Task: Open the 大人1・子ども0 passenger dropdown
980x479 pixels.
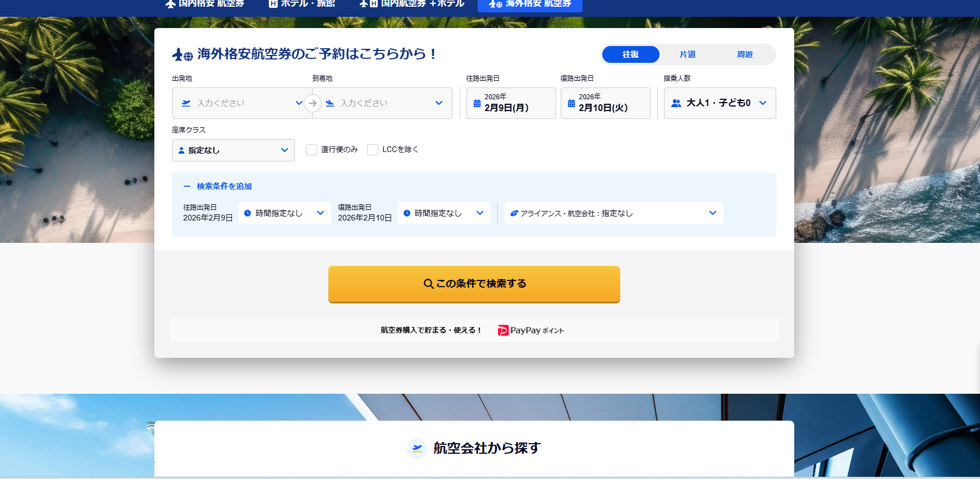Action: click(x=720, y=103)
